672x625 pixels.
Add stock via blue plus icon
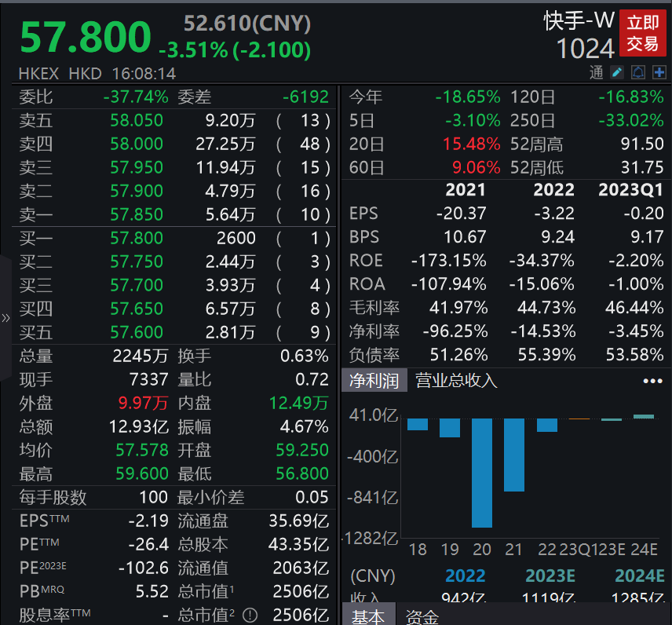pyautogui.click(x=659, y=73)
